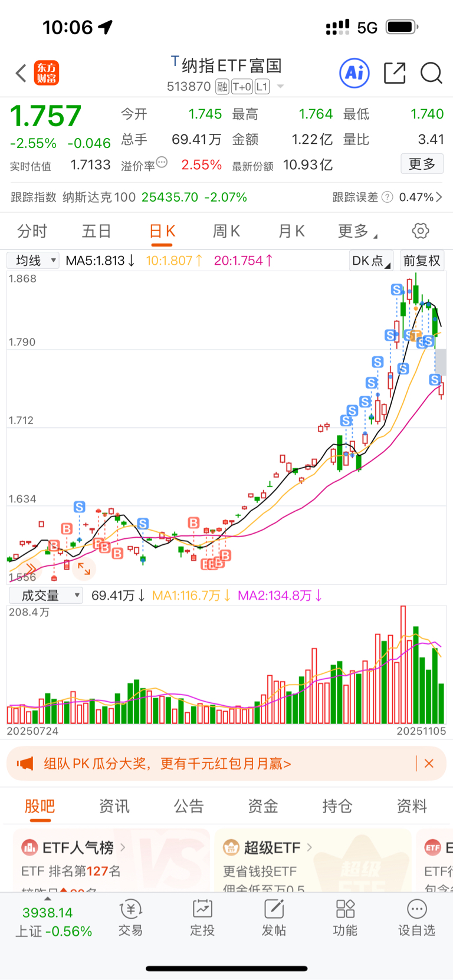Switch to the 资讯 tab
Image resolution: width=453 pixels, height=980 pixels.
[114, 806]
